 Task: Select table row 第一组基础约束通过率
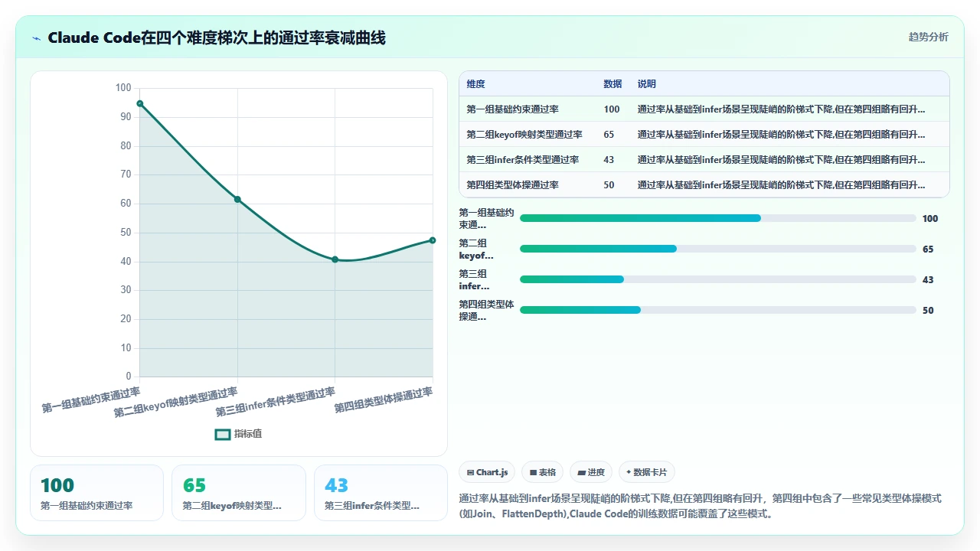click(x=704, y=109)
